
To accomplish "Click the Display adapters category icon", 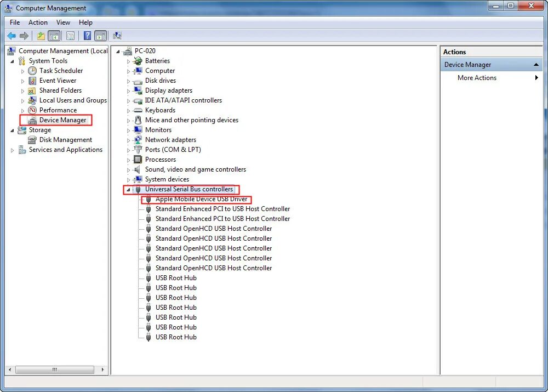I will 138,90.
